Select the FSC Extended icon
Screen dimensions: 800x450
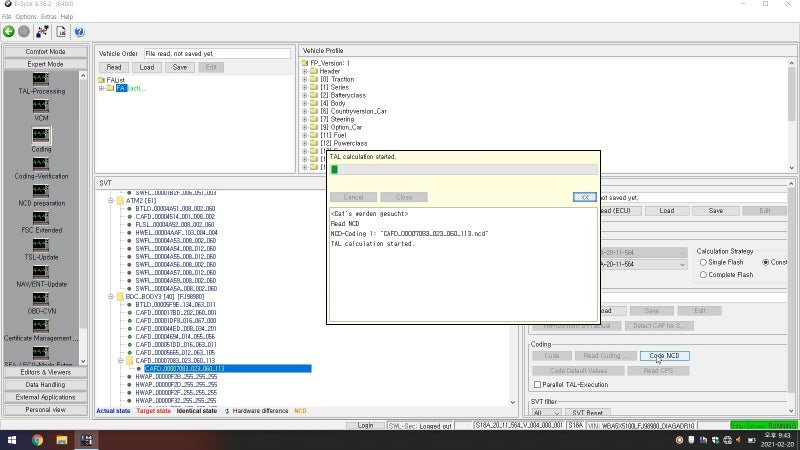41,218
